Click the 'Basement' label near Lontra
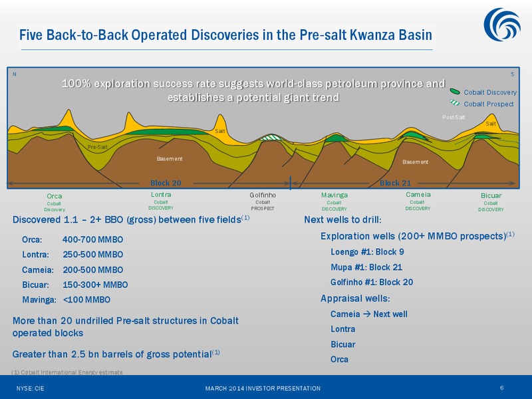This screenshot has height=399, width=532. [170, 158]
